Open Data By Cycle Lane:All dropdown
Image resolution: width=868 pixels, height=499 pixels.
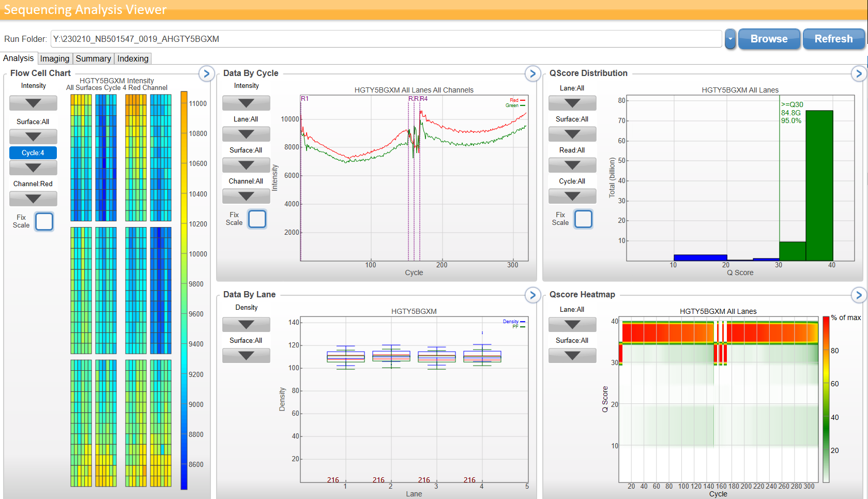[x=246, y=134]
